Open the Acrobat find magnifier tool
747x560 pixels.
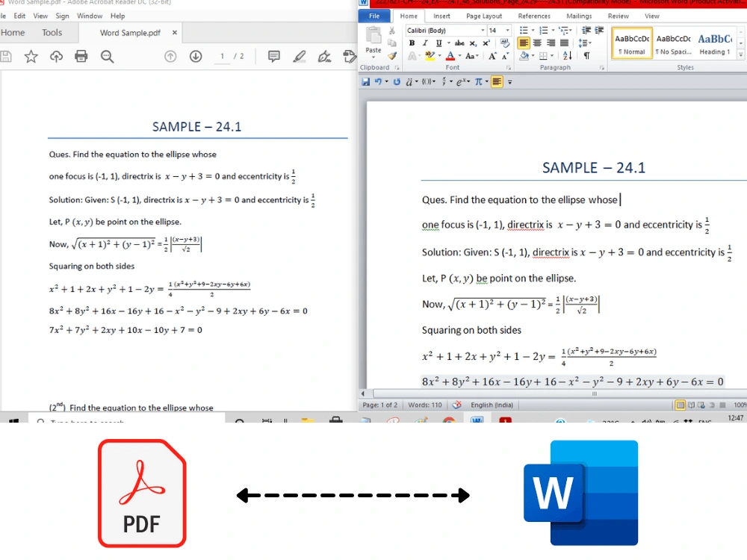(x=107, y=57)
